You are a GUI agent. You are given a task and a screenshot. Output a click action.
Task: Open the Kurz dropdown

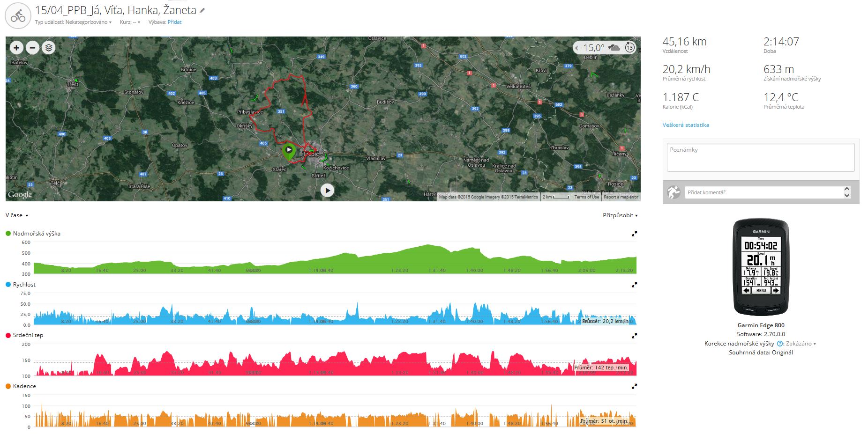pos(130,22)
